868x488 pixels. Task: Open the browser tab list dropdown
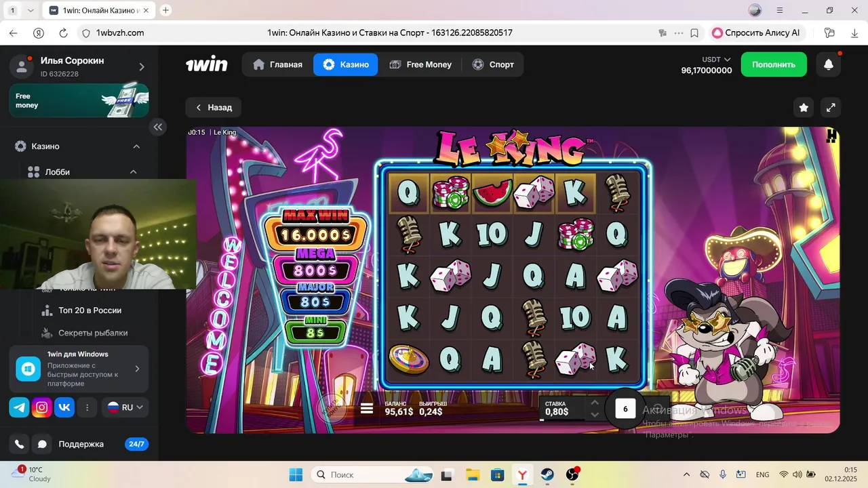(x=31, y=10)
